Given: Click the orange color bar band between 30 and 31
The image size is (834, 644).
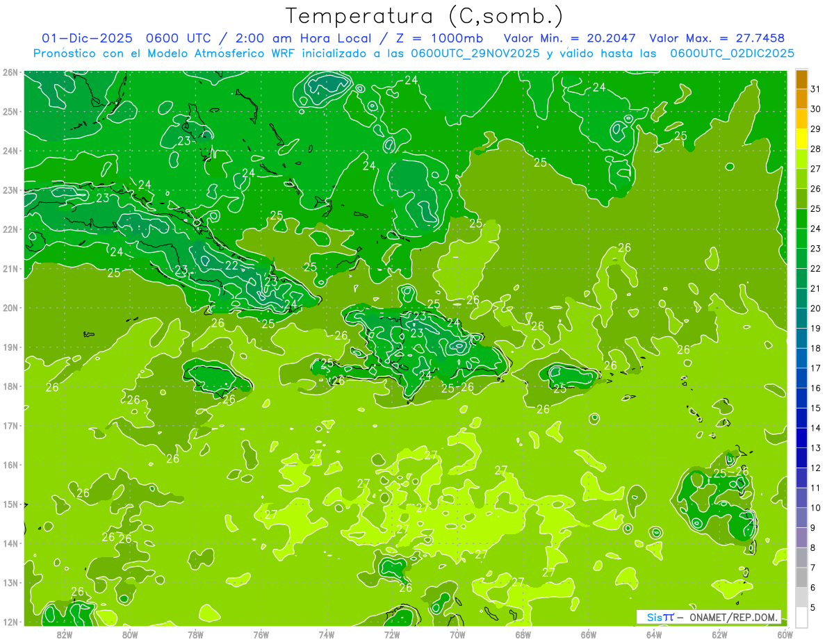Looking at the screenshot, I should click(x=801, y=99).
